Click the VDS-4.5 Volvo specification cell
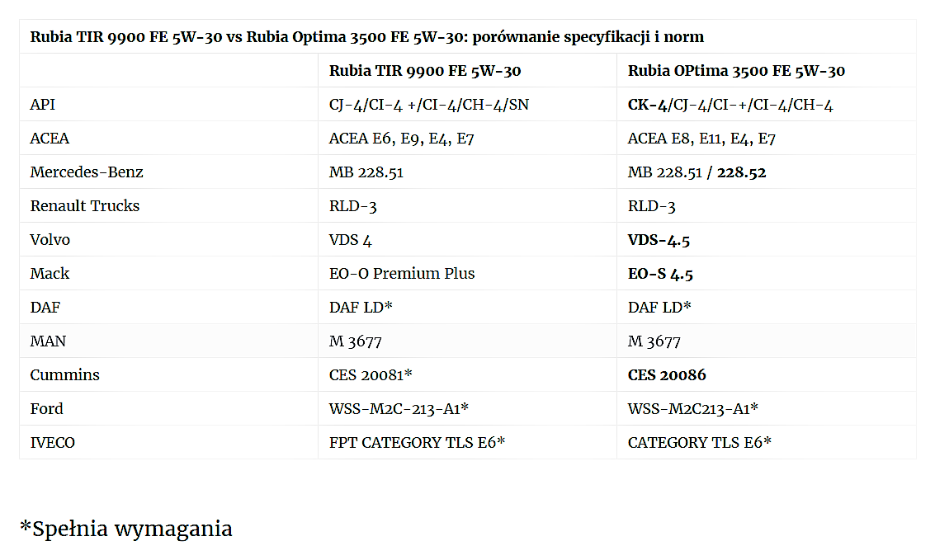The height and width of the screenshot is (560, 935). [659, 240]
